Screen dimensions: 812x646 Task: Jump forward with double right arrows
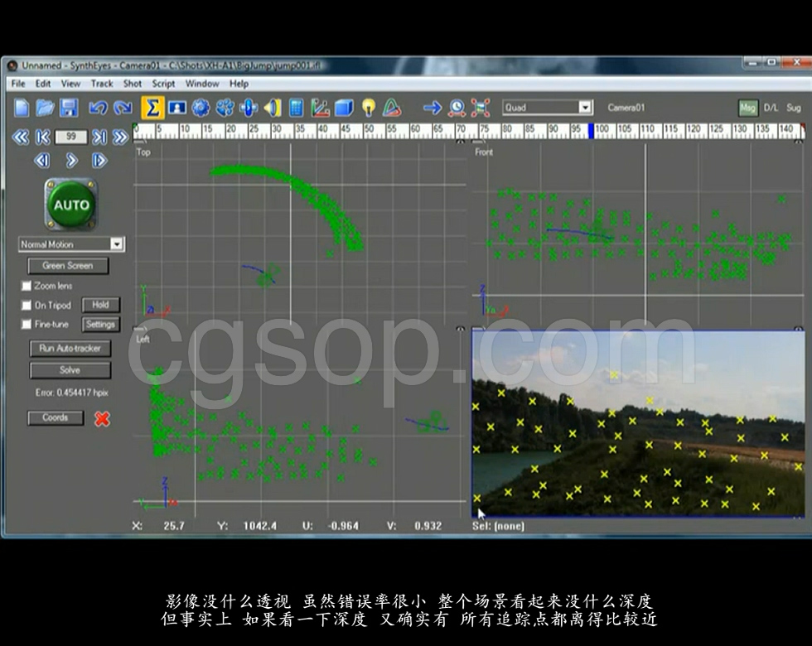(x=121, y=137)
